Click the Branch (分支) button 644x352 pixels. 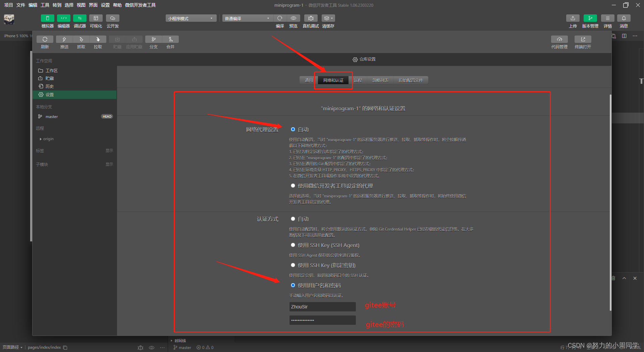[x=154, y=39]
